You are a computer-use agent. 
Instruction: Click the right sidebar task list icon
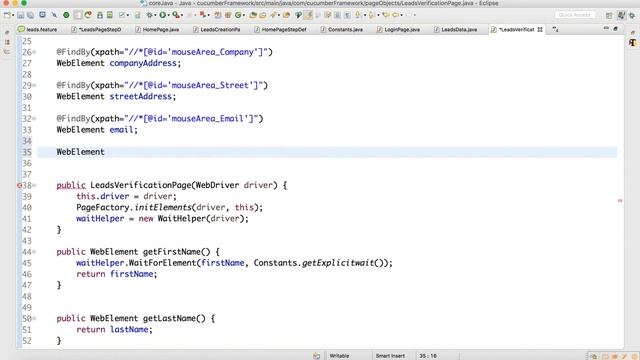tap(633, 42)
